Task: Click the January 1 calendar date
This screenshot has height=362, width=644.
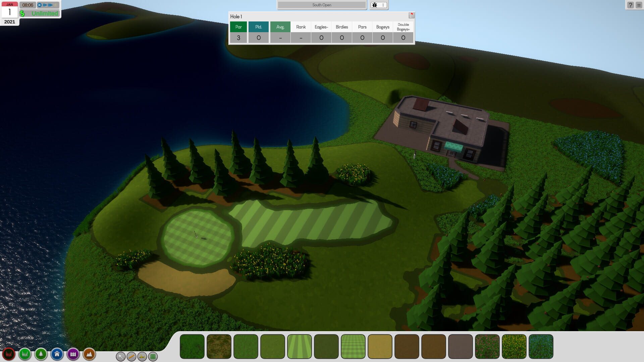Action: (10, 11)
